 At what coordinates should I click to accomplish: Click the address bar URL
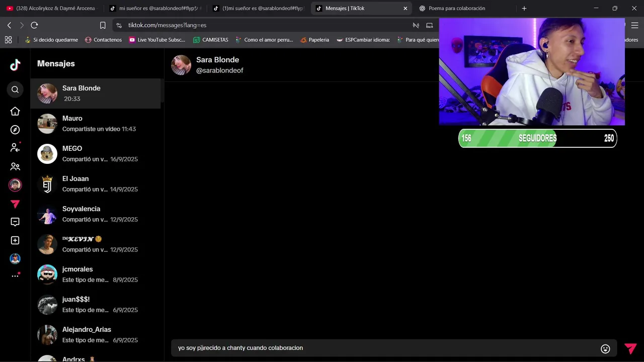coord(167,25)
